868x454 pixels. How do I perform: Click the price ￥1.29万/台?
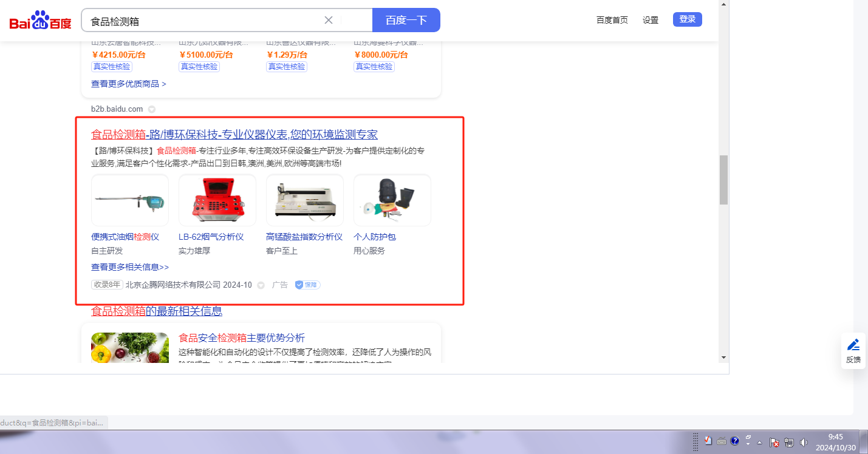click(285, 55)
